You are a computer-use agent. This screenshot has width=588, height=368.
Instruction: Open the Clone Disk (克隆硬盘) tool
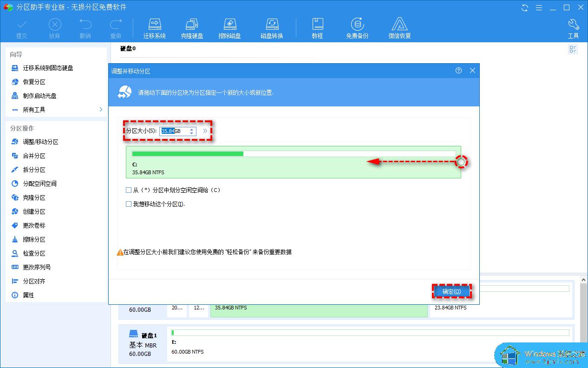tap(192, 28)
